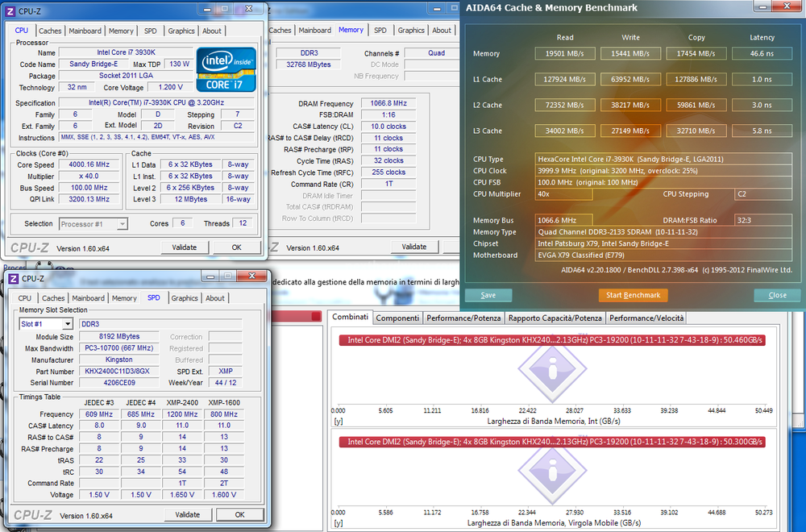Click the red result bar showing 50.300GB/s
Screen dimensions: 806x532
552,442
